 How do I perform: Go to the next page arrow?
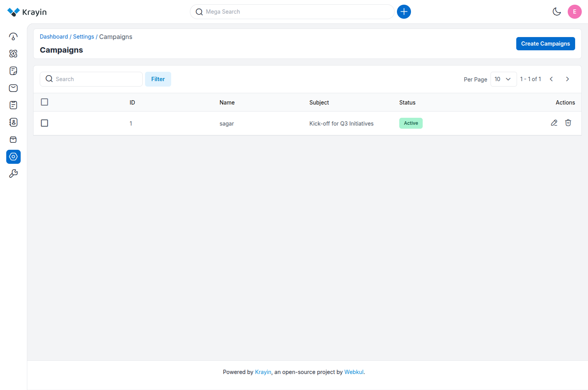(567, 79)
